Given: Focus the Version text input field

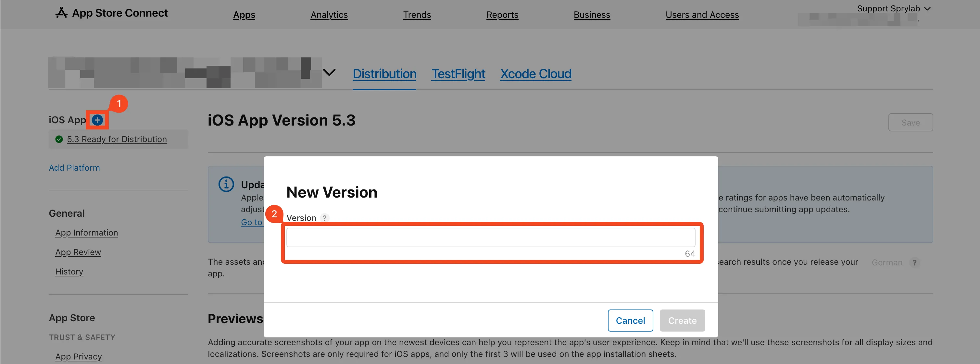Looking at the screenshot, I should click(491, 237).
